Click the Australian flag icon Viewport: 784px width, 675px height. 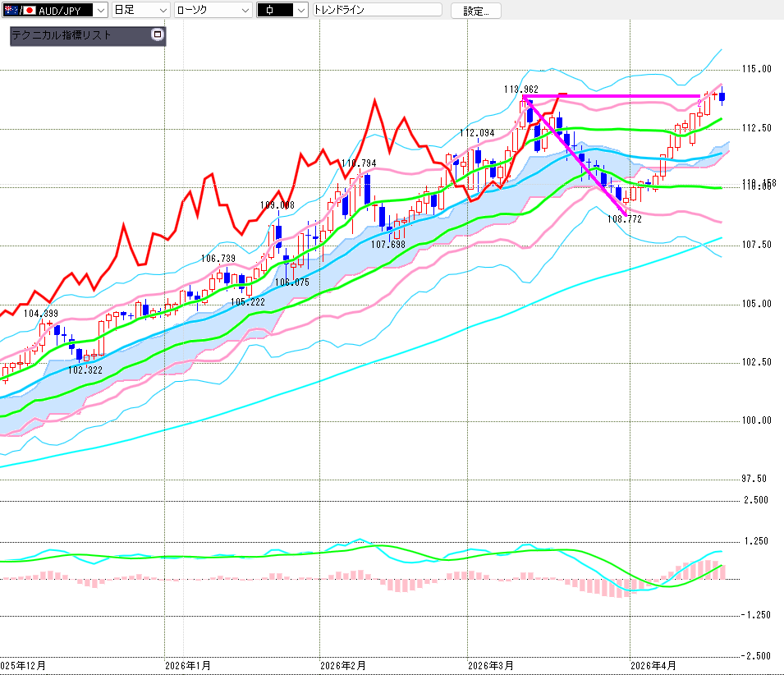(x=11, y=10)
